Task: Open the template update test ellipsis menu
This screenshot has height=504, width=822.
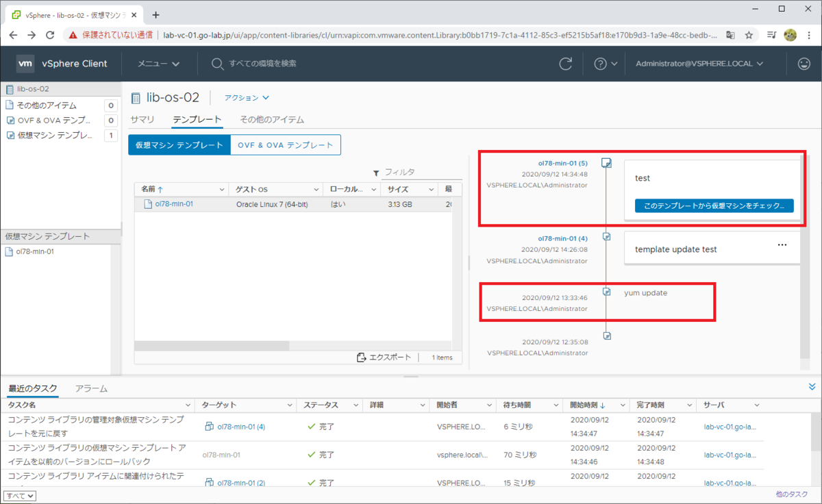Action: [x=782, y=245]
